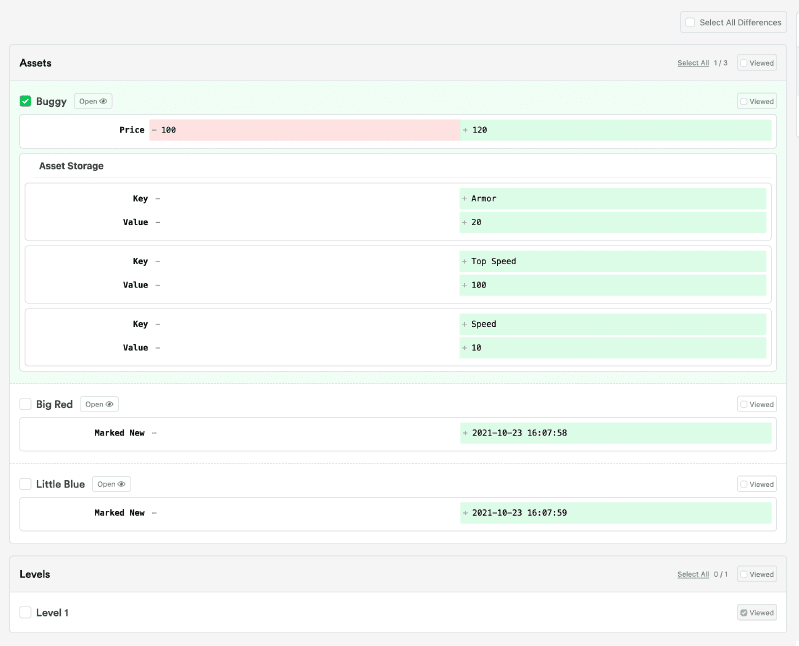The width and height of the screenshot is (799, 646).
Task: Click Select All link in Levels header
Action: click(x=693, y=574)
